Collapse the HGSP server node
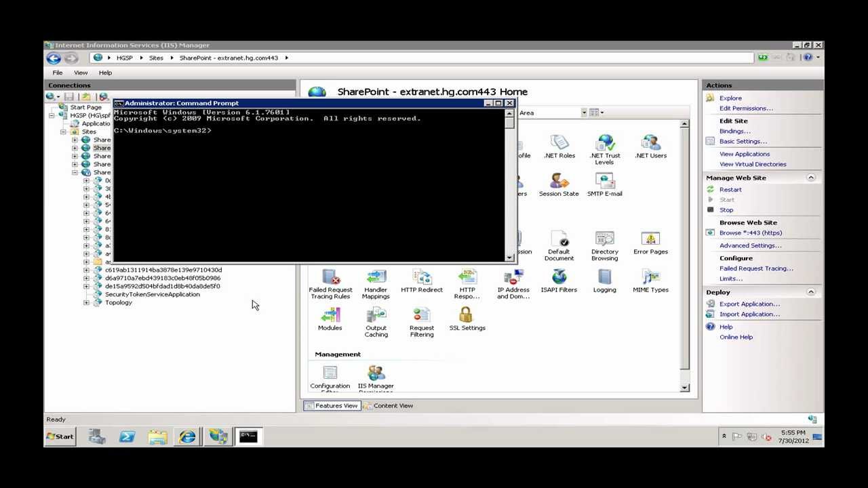The height and width of the screenshot is (488, 868). 52,116
